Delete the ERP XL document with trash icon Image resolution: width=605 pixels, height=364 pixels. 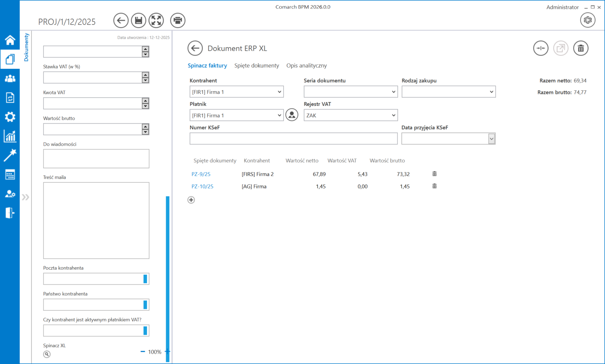581,48
